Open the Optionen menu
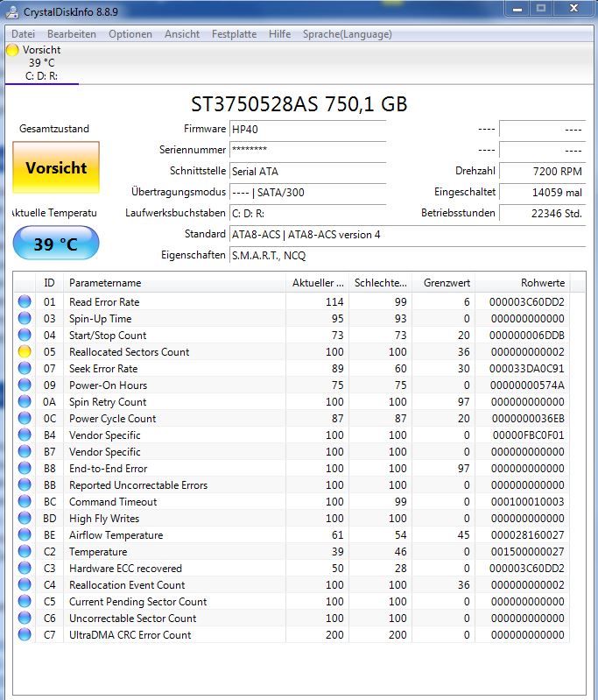The width and height of the screenshot is (598, 700). 130,34
